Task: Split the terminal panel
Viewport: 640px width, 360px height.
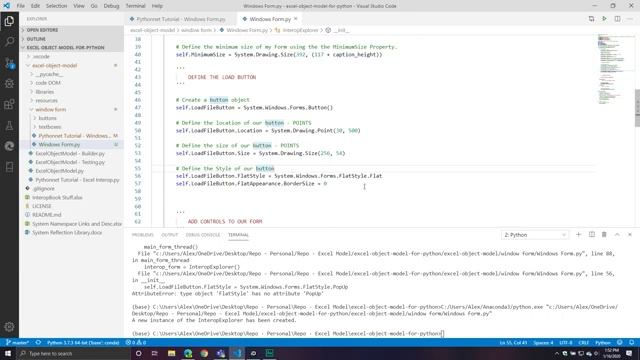Action: tap(591, 235)
